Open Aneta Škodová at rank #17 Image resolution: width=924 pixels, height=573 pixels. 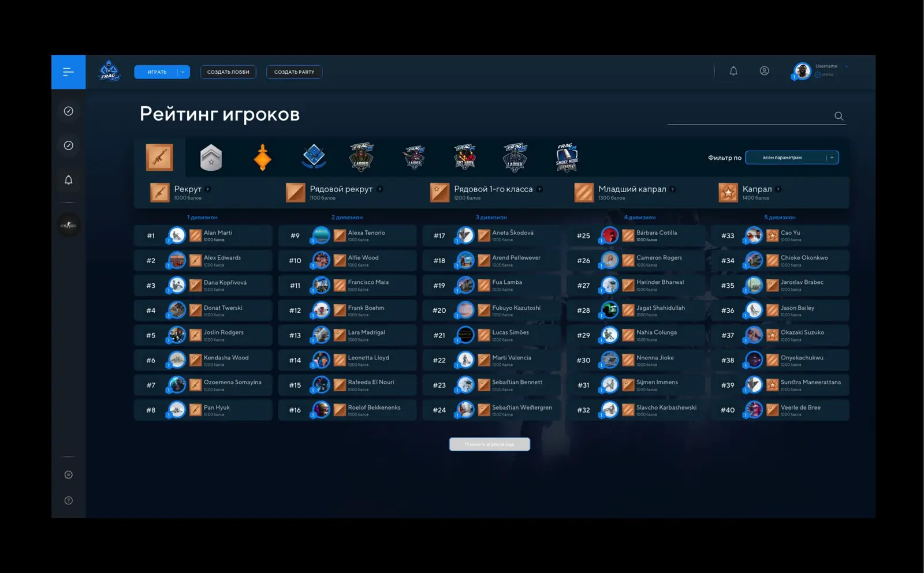point(491,235)
